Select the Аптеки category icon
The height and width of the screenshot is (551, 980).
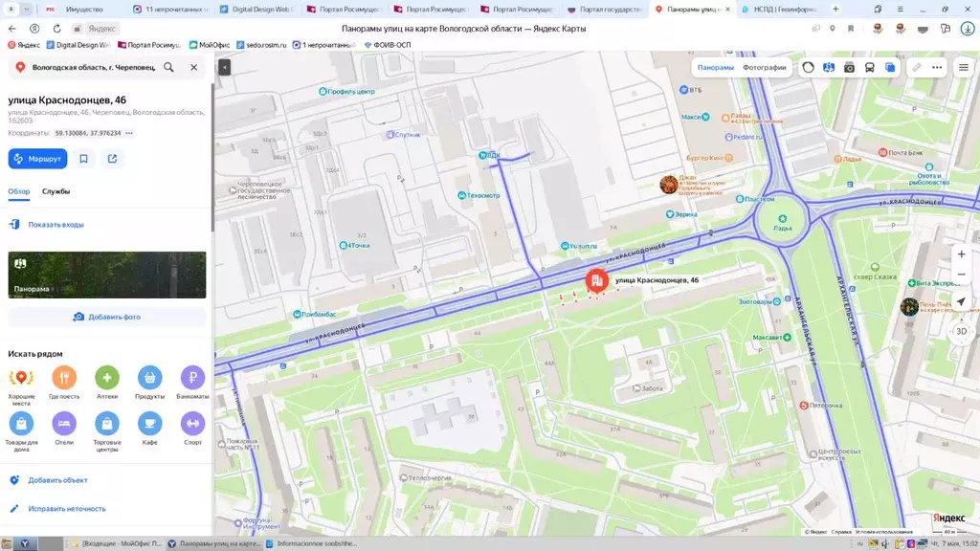pos(107,377)
